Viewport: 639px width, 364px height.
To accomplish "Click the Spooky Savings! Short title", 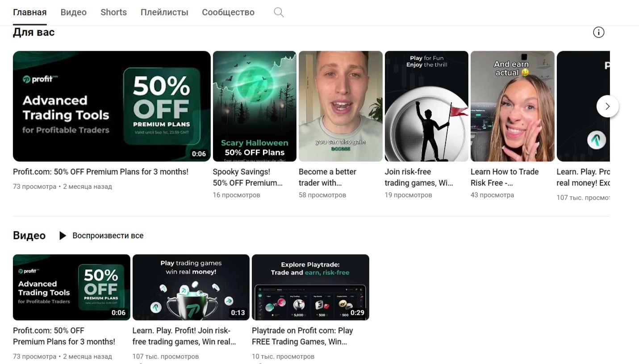I will [248, 177].
